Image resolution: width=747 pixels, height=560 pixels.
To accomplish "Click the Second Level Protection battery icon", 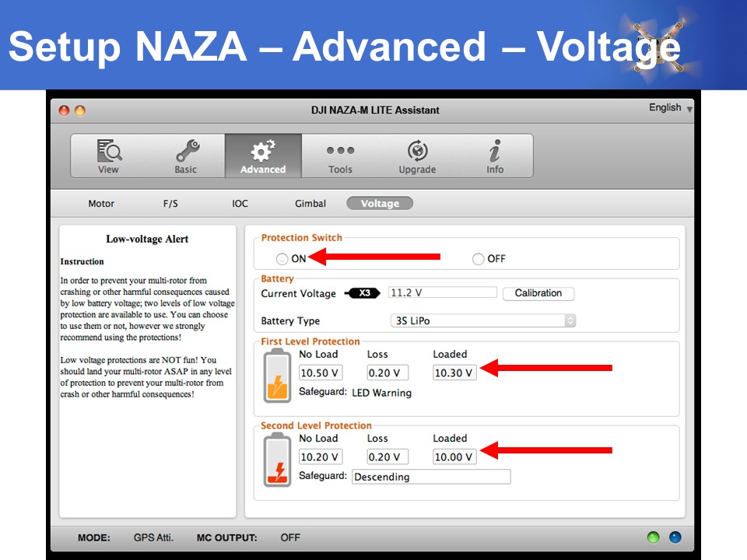I will (277, 460).
